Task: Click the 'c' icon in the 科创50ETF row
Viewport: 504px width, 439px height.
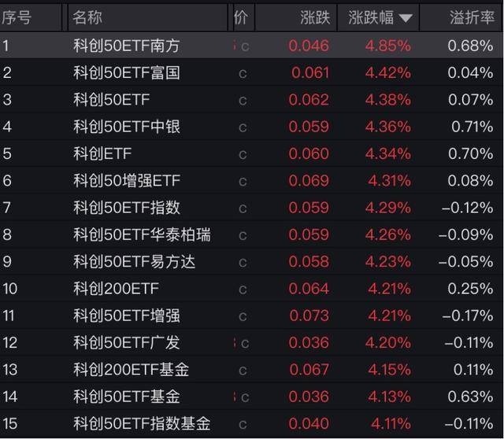Action: 243,101
